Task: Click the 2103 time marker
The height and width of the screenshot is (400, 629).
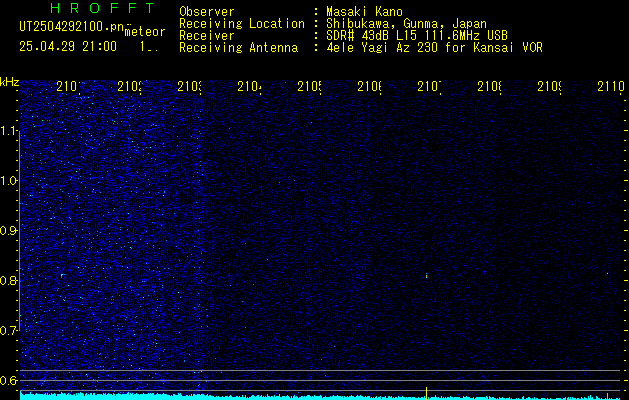Action: [189, 86]
